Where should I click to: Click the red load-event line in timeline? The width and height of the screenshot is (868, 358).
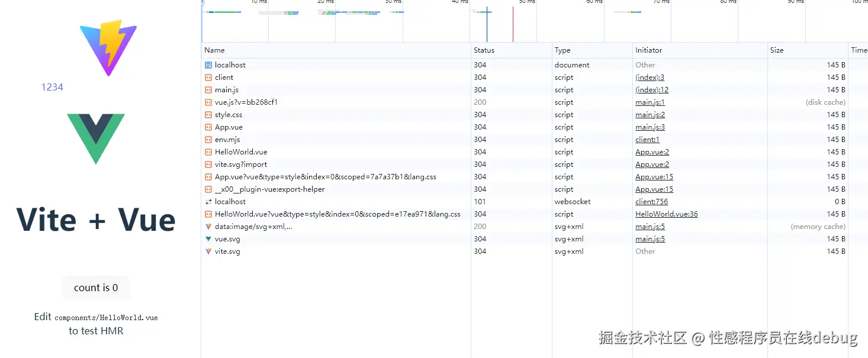tap(513, 24)
